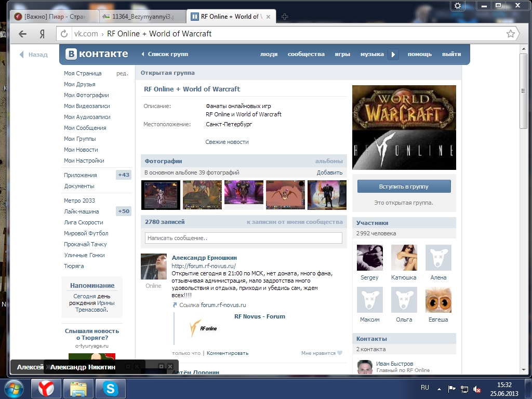The image size is (532, 399).
Task: Click Комментировать under the post
Action: point(228,353)
